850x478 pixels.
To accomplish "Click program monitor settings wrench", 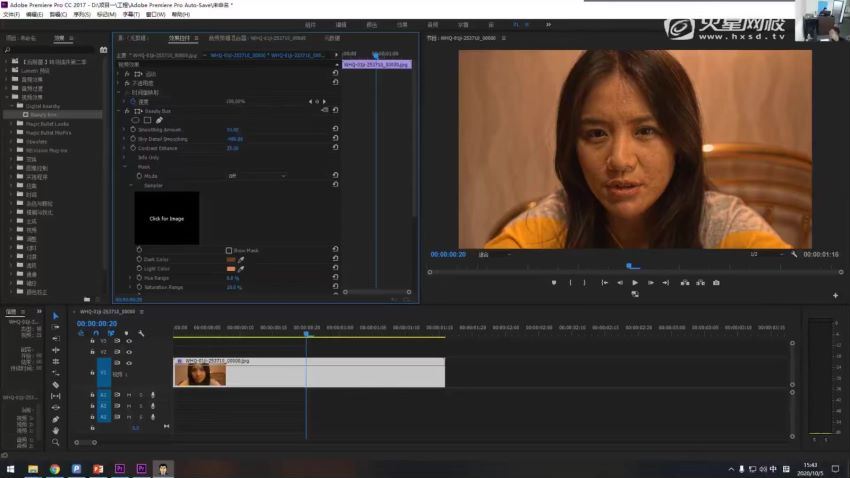I will click(x=794, y=254).
